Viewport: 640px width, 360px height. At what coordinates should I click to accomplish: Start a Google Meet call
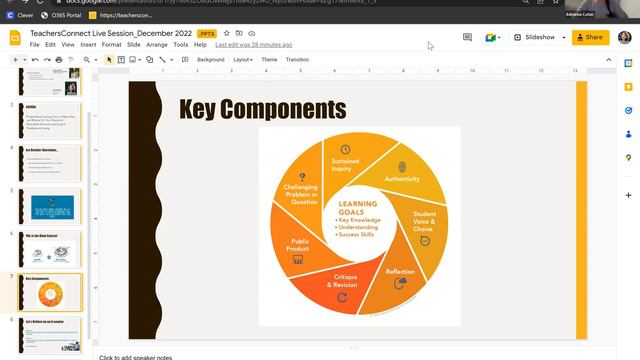(490, 38)
